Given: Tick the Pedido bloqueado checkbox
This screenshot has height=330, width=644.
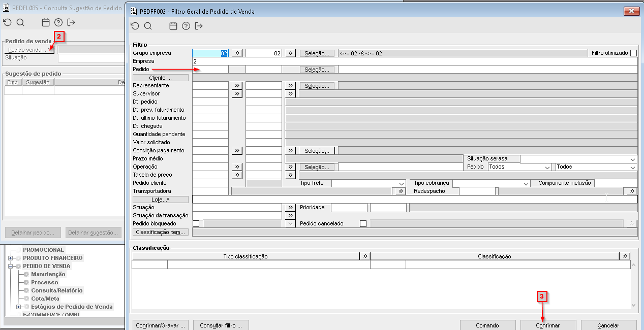Looking at the screenshot, I should 196,223.
